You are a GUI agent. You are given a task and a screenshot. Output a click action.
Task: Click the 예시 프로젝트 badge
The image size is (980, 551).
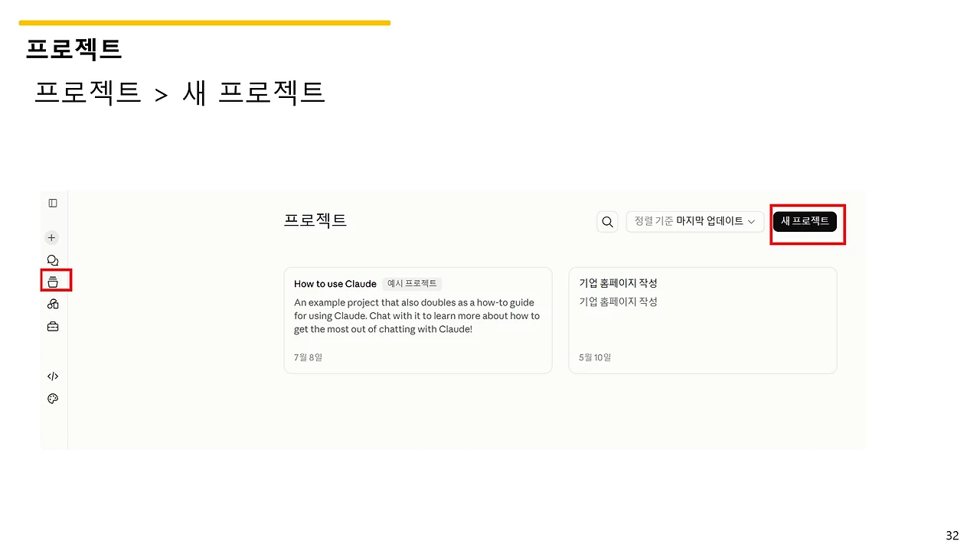[412, 284]
